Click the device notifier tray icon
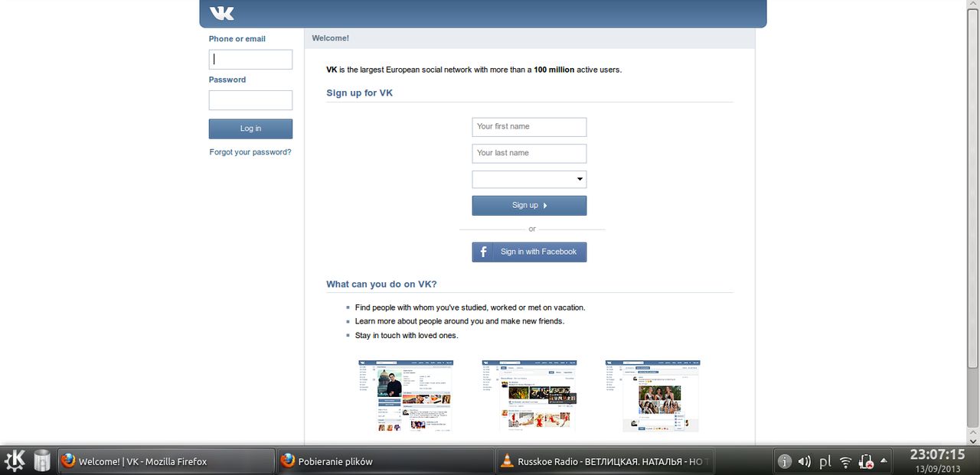This screenshot has width=980, height=475. pyautogui.click(x=867, y=461)
